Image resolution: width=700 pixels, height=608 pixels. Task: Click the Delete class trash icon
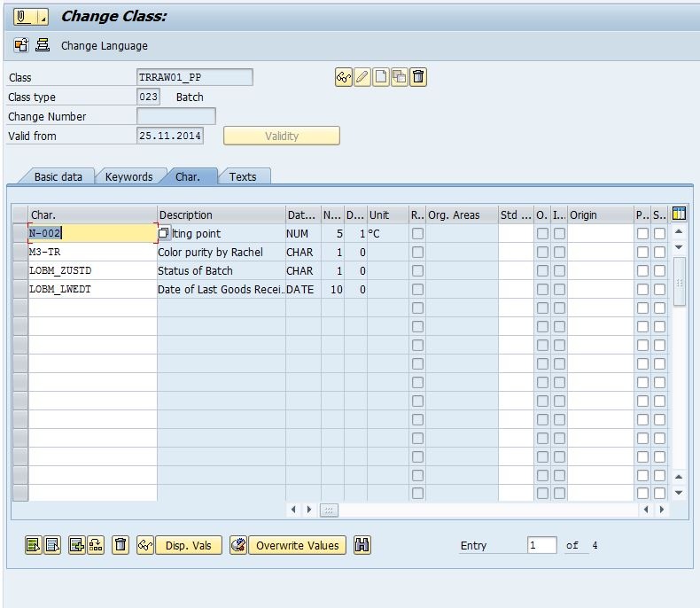pos(418,77)
